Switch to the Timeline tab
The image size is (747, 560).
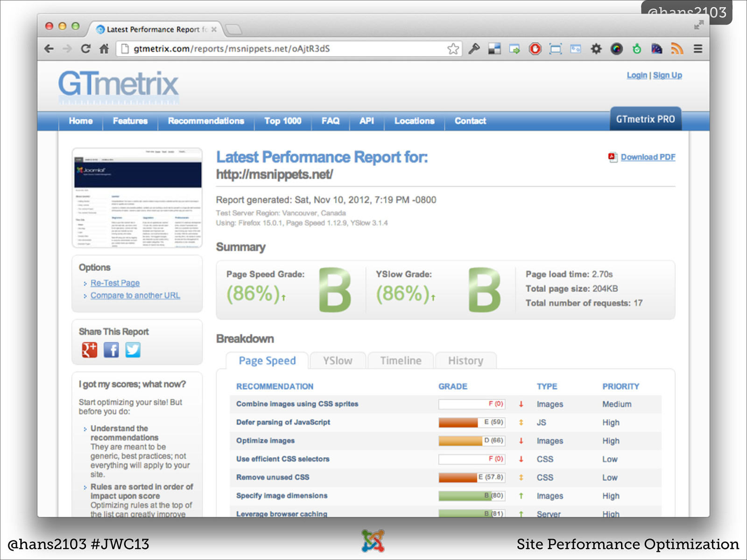click(401, 361)
